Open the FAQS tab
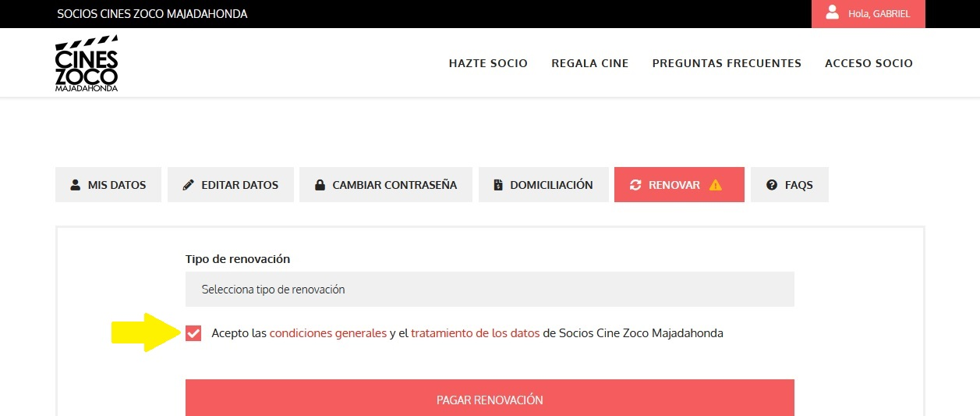980x416 pixels. 790,185
